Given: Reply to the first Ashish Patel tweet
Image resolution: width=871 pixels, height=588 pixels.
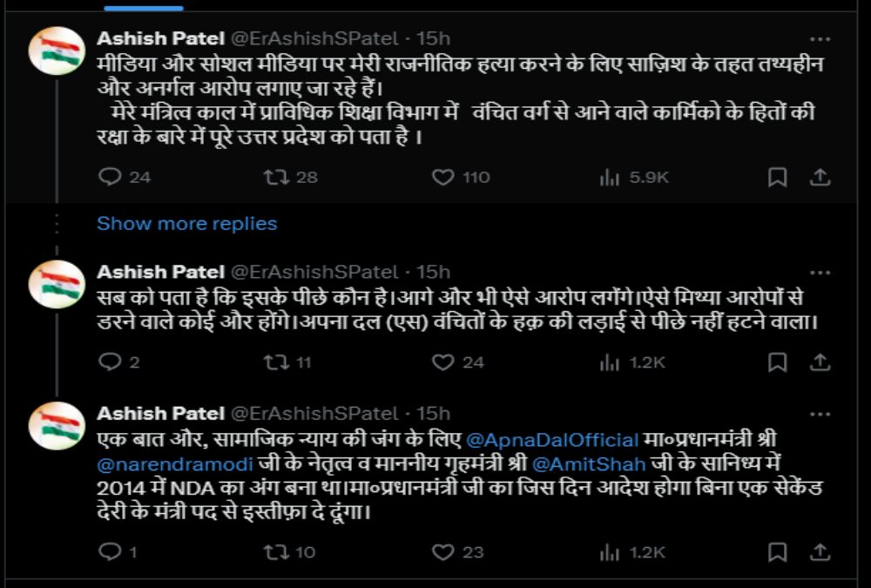Looking at the screenshot, I should (109, 177).
